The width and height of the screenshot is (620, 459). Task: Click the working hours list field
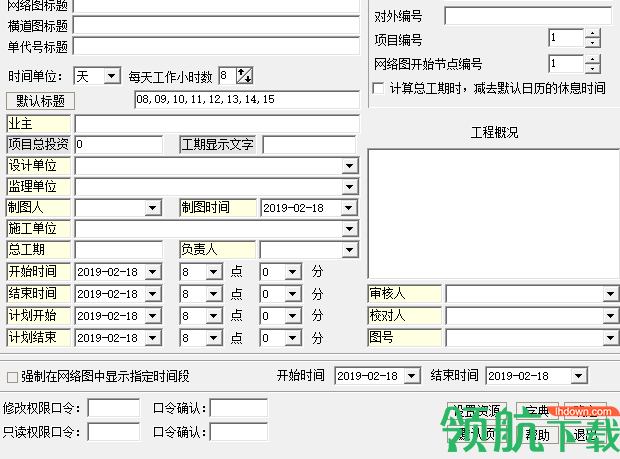(x=247, y=100)
